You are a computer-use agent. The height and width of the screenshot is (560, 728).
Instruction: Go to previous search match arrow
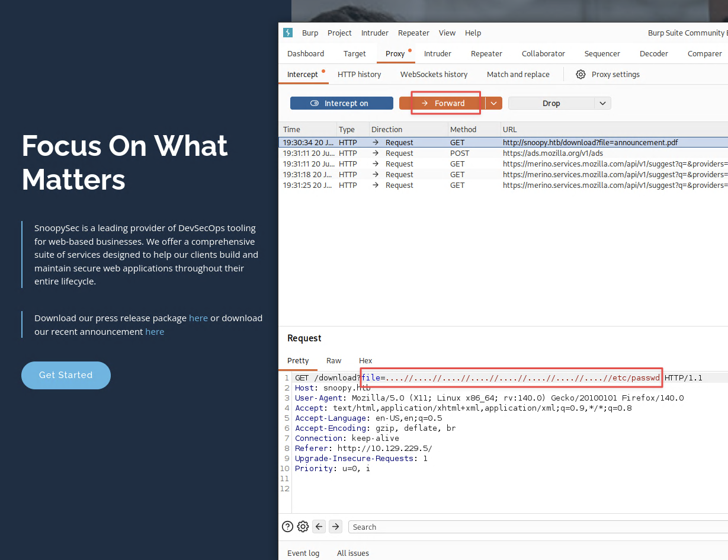point(319,526)
